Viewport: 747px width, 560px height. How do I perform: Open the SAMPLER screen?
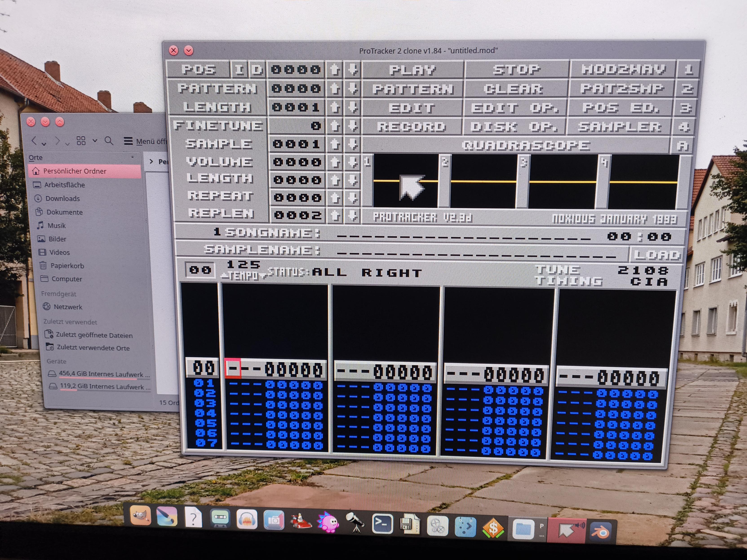click(619, 127)
